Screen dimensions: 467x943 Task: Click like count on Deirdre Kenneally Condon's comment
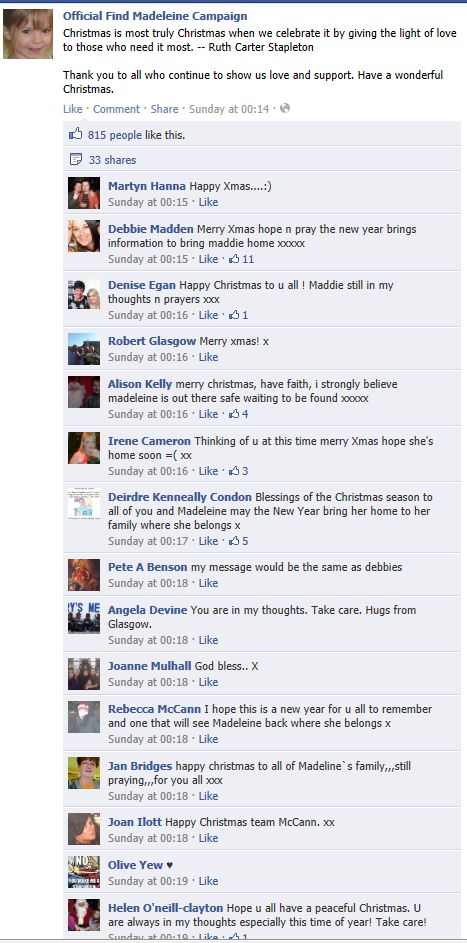(239, 541)
